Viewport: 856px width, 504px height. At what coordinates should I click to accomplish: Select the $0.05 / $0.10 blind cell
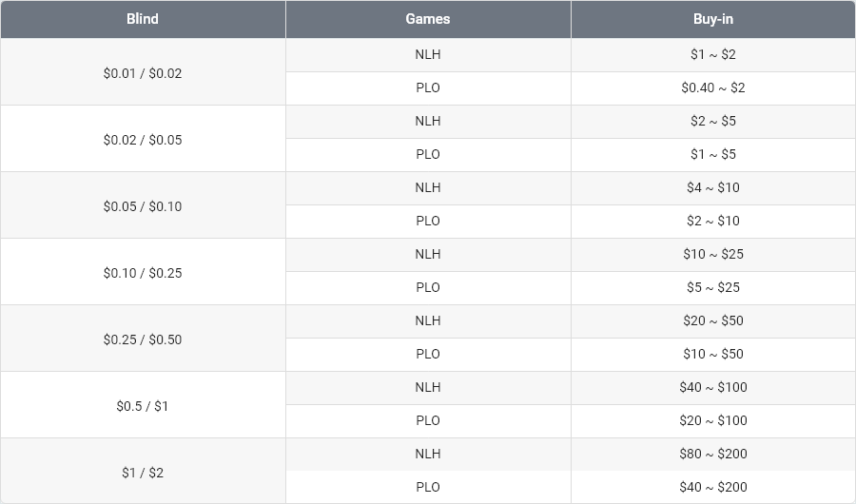coord(143,204)
